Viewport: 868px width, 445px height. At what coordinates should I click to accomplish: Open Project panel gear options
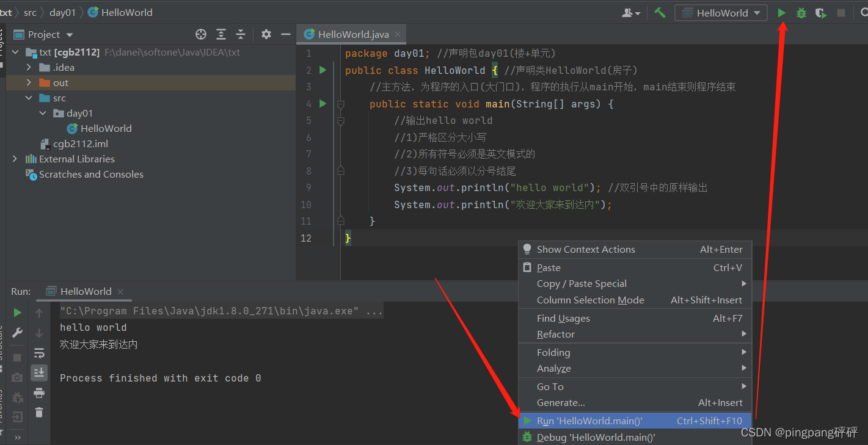pyautogui.click(x=266, y=34)
